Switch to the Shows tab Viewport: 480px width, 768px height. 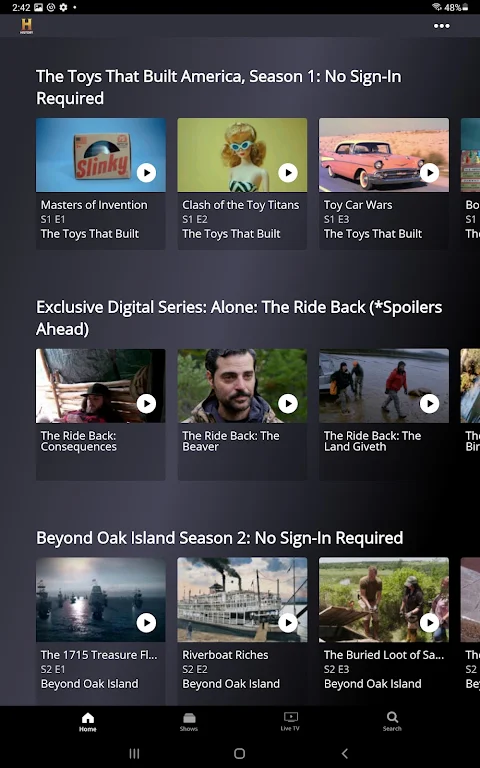tap(189, 722)
